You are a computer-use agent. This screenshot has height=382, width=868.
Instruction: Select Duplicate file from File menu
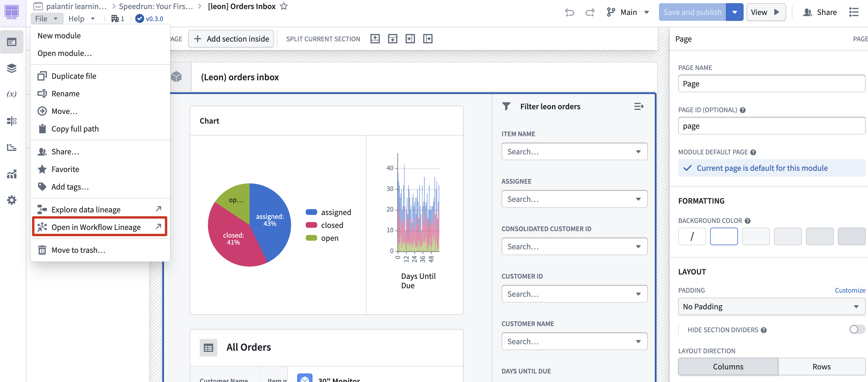[74, 76]
